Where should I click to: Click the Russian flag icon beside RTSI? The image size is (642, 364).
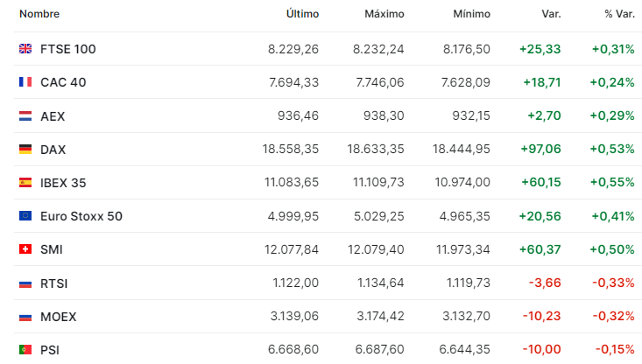click(x=25, y=283)
